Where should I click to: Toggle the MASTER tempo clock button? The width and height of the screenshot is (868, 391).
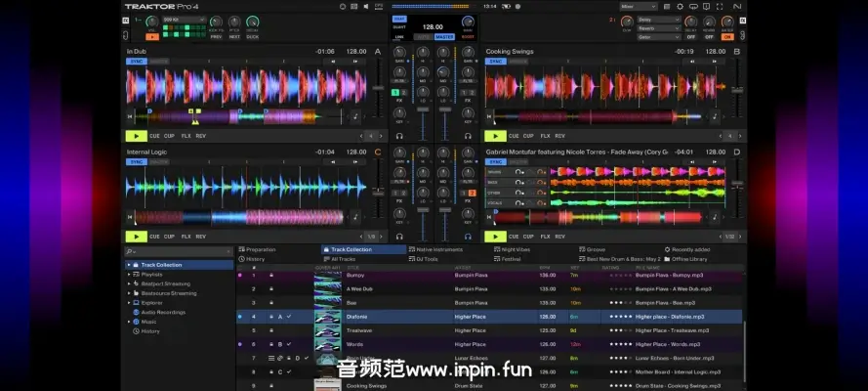coord(445,37)
